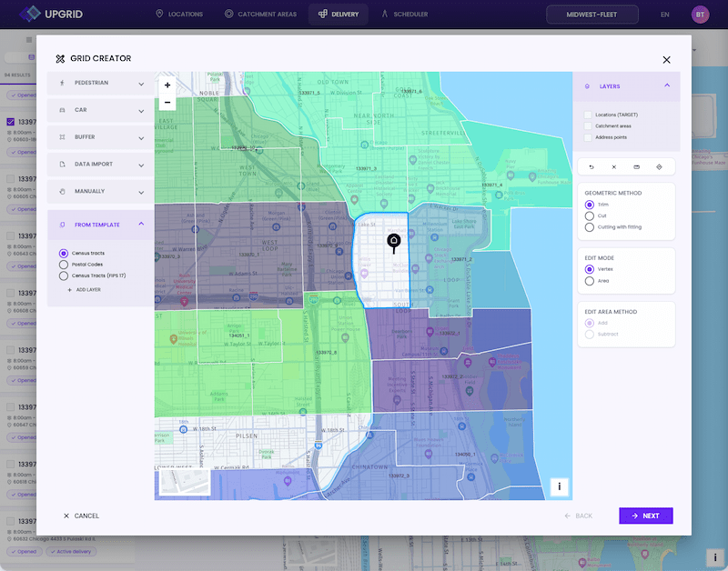
Task: Switch to the Scheduler tab
Action: pos(404,15)
